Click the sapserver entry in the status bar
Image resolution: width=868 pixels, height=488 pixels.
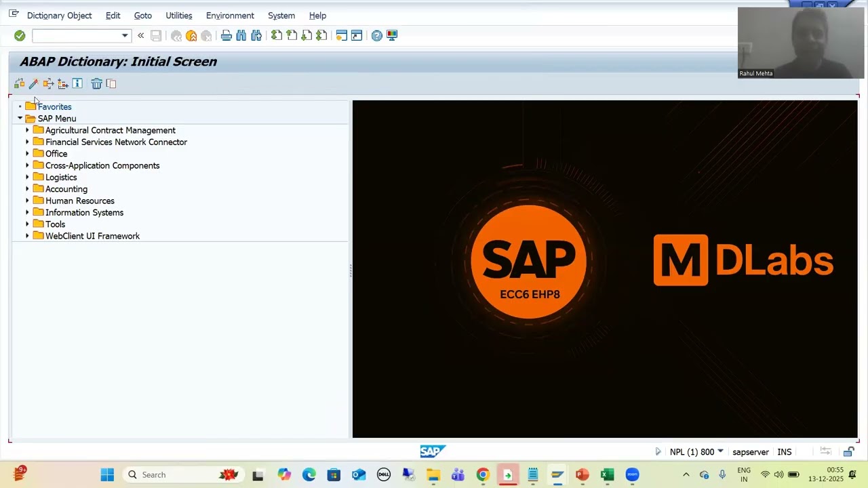(751, 452)
